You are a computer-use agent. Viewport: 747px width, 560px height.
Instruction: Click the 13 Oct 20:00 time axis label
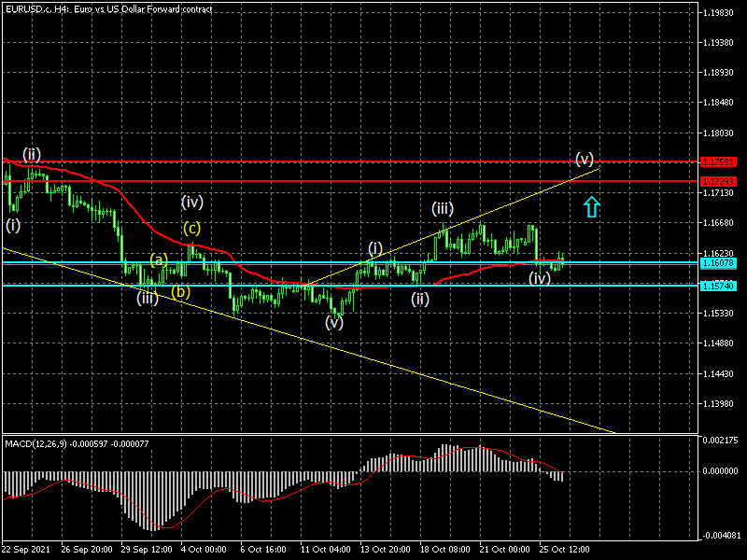point(384,549)
